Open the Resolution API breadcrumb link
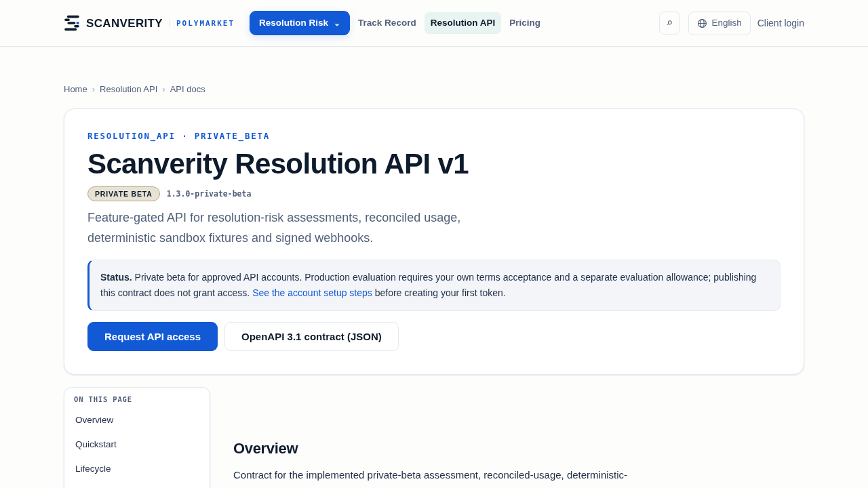Image resolution: width=868 pixels, height=488 pixels. 128,89
